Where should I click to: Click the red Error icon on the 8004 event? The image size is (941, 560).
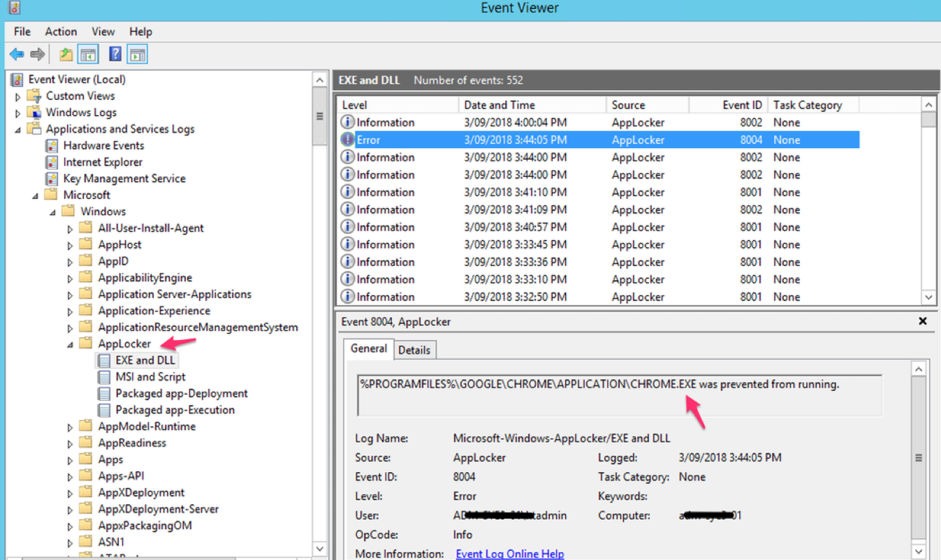347,139
